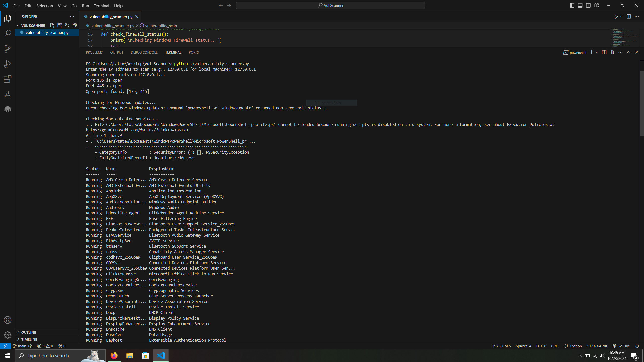The image size is (644, 362).
Task: Maximize the terminal panel size
Action: 629,52
